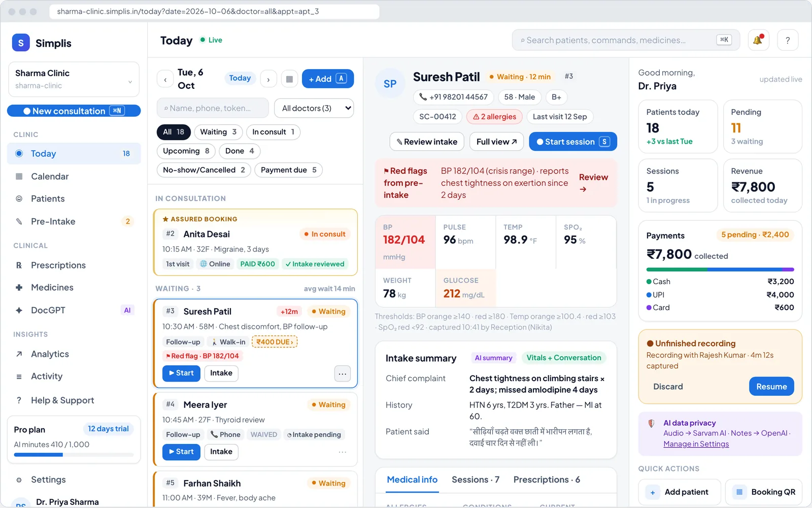Click Review intake button
Screen dimensions: 812x508
(427, 142)
